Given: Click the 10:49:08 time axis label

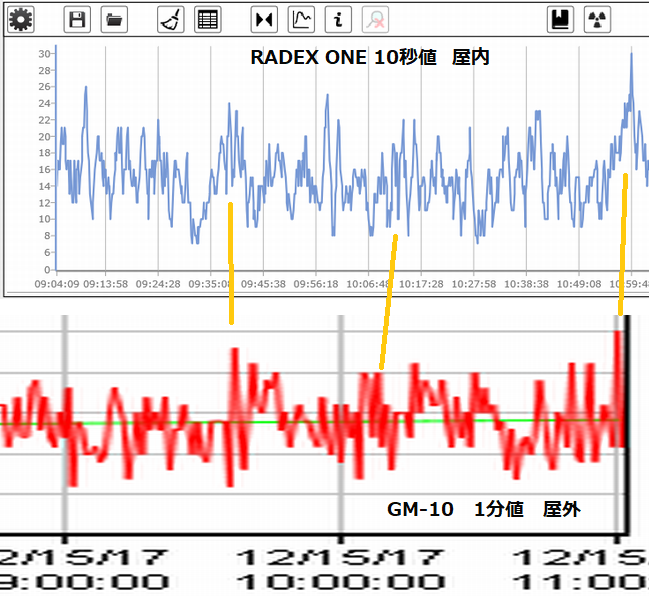Looking at the screenshot, I should [579, 284].
